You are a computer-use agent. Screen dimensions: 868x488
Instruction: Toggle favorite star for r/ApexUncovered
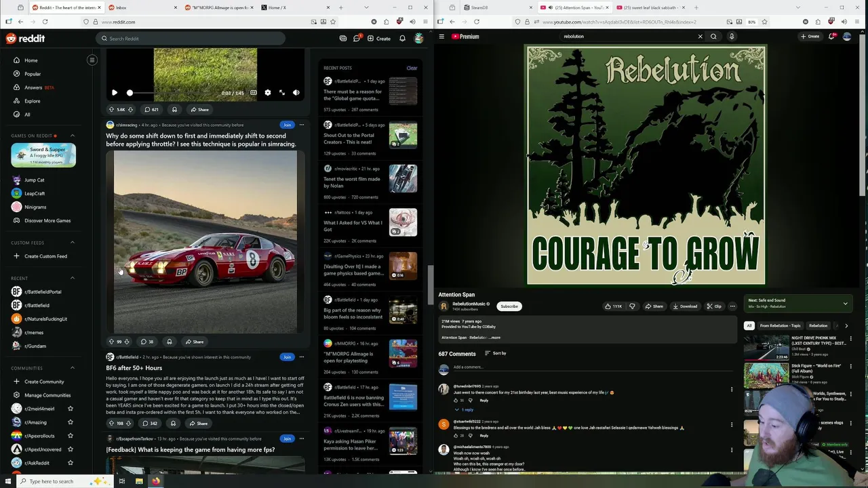(70, 449)
